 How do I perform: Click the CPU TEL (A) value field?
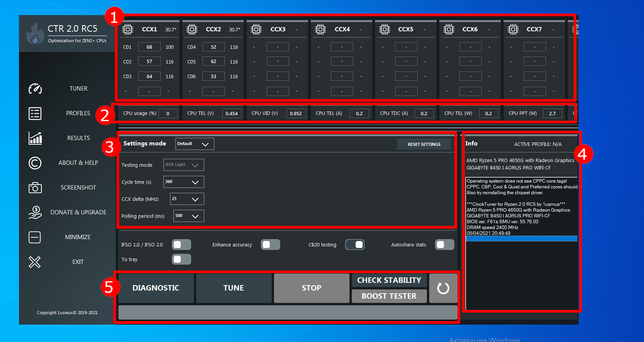pyautogui.click(x=360, y=113)
